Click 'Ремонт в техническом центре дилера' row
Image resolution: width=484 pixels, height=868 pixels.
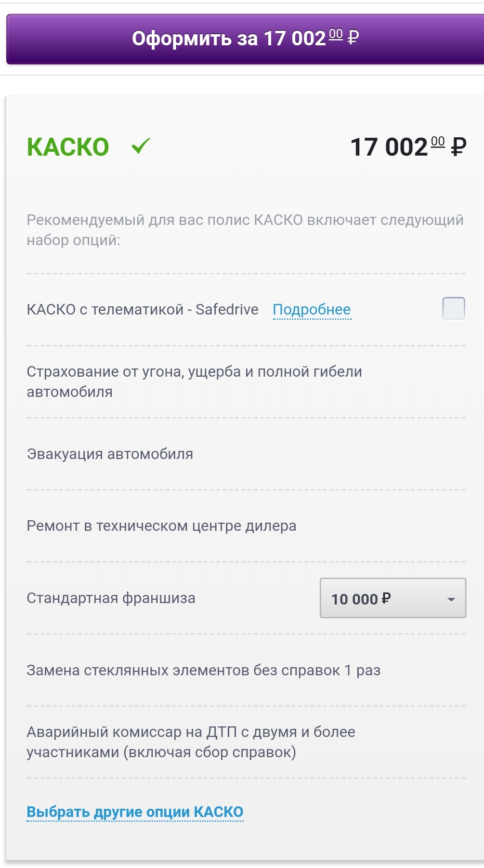[x=161, y=526]
